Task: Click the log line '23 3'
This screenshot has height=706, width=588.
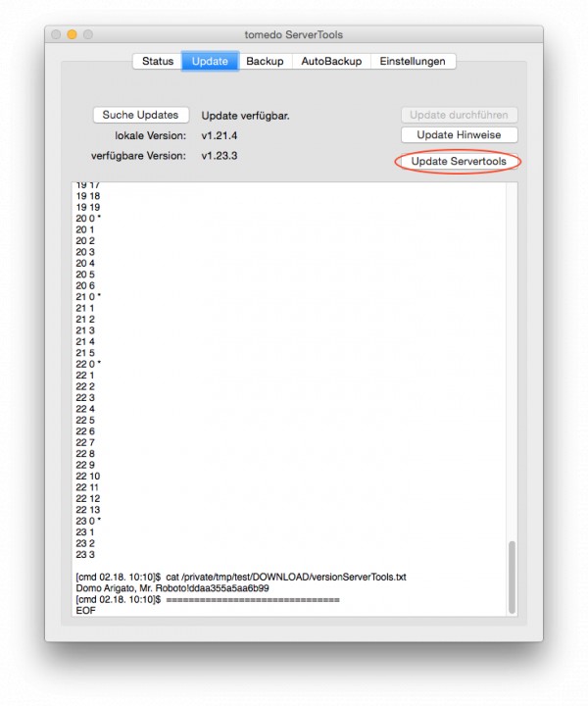Action: [85, 555]
